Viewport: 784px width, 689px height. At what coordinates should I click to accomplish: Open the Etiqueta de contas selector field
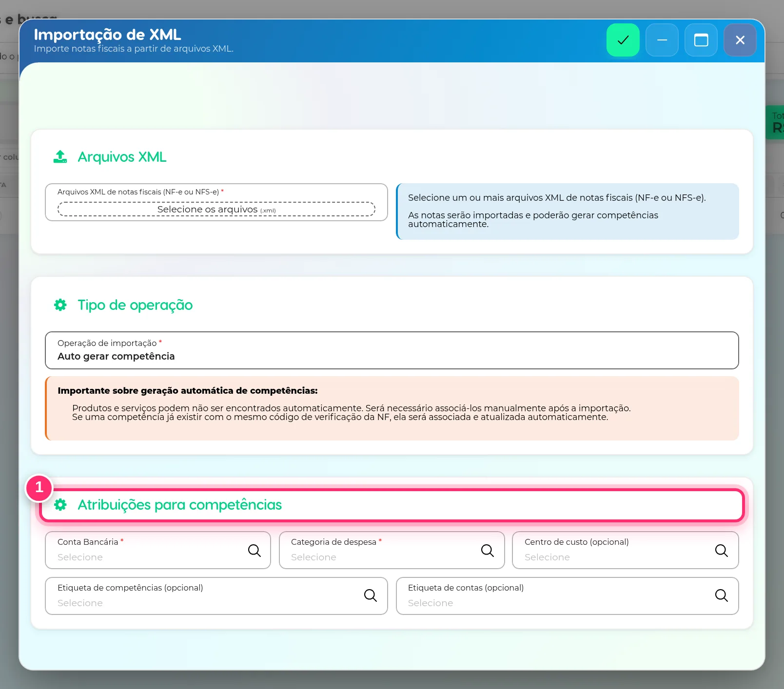[567, 596]
